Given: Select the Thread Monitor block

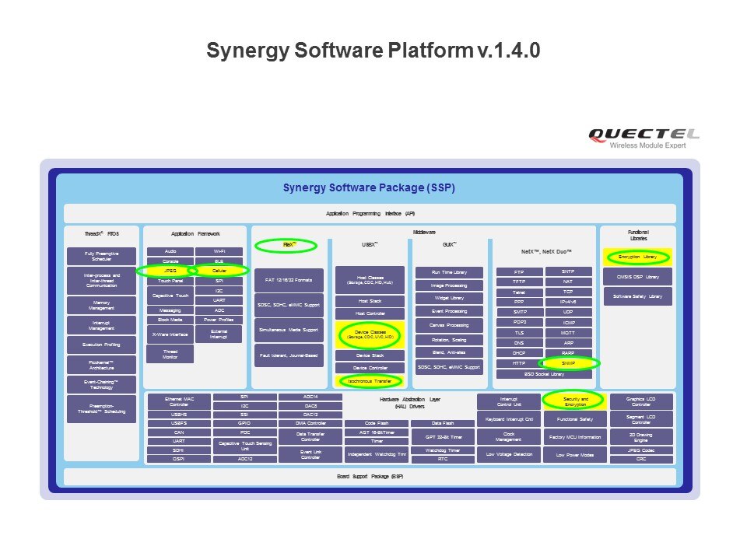Looking at the screenshot, I should coord(170,354).
